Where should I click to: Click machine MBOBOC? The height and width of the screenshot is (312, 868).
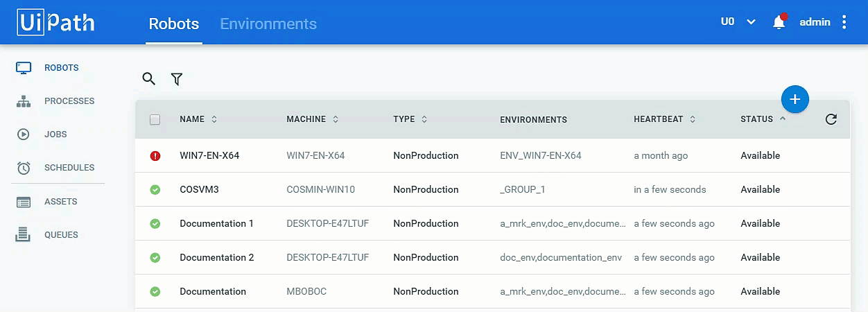[x=306, y=292]
